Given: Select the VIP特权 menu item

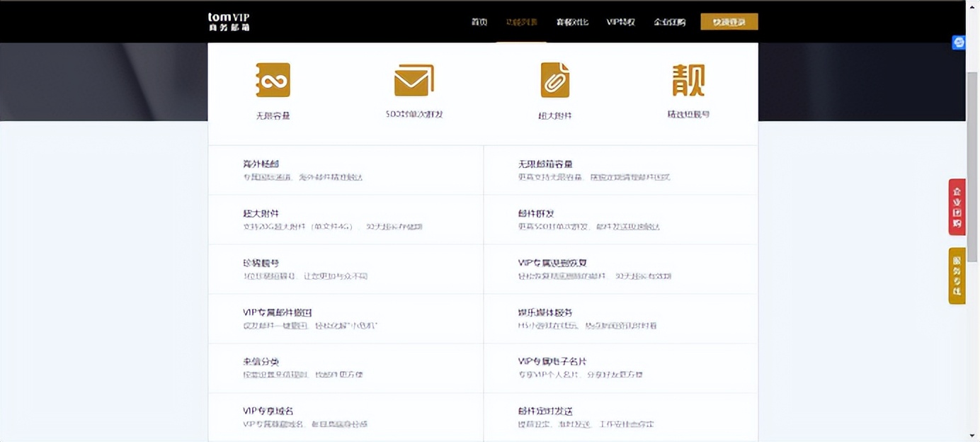Looking at the screenshot, I should (620, 21).
